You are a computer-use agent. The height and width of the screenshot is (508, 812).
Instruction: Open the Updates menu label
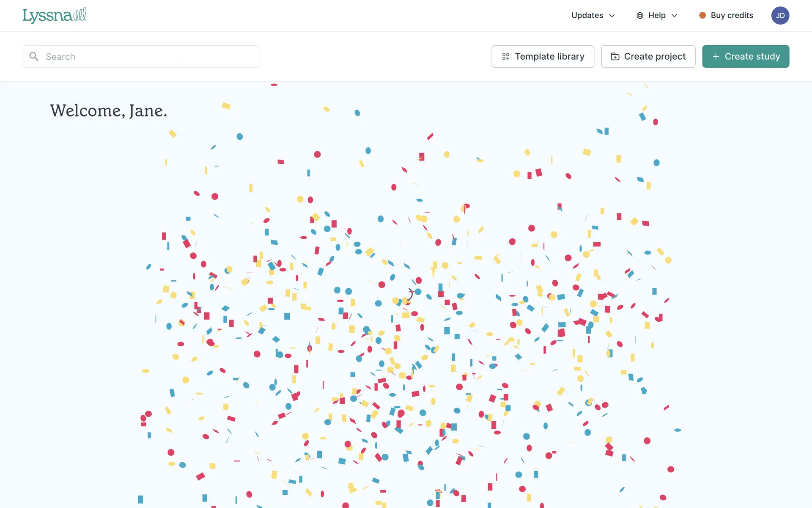pos(587,15)
